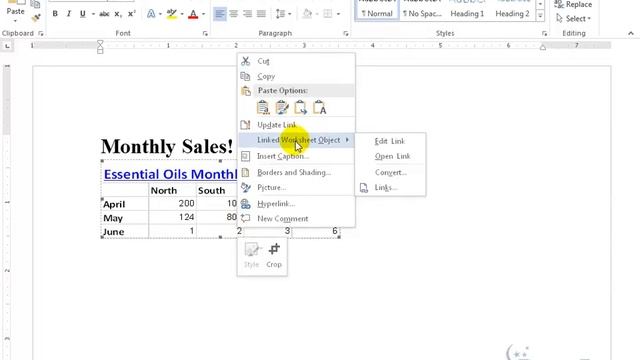Toggle italic formatting

pos(69,14)
